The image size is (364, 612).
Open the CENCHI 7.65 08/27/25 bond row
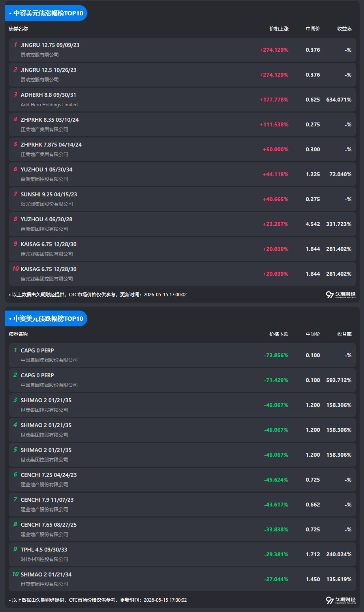(x=182, y=529)
